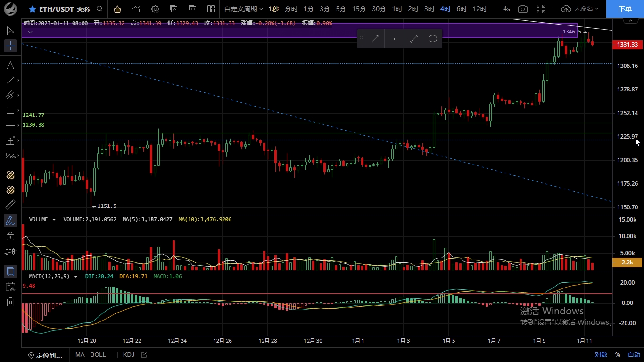Click the 定位到 locate button
This screenshot has height=362, width=644.
point(46,355)
